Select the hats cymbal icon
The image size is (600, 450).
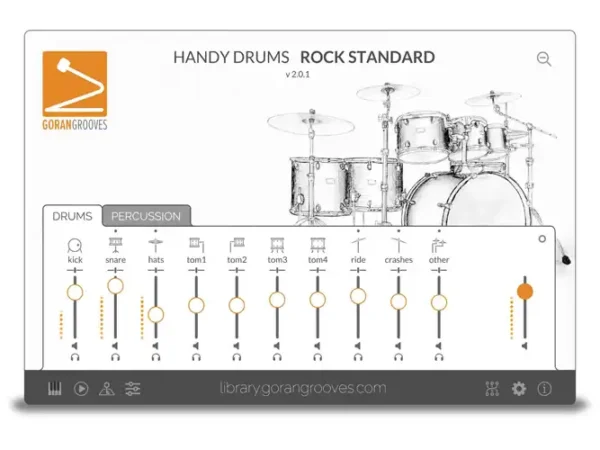click(156, 245)
